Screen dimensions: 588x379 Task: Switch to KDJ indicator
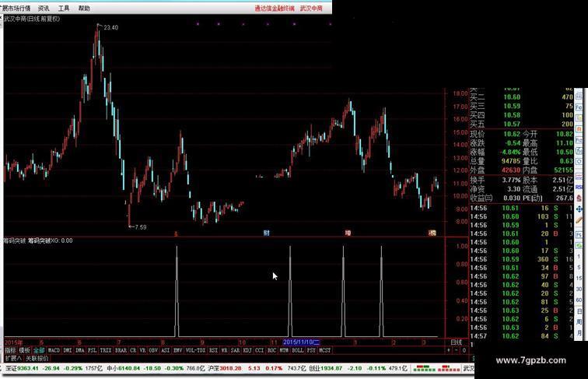point(247,350)
